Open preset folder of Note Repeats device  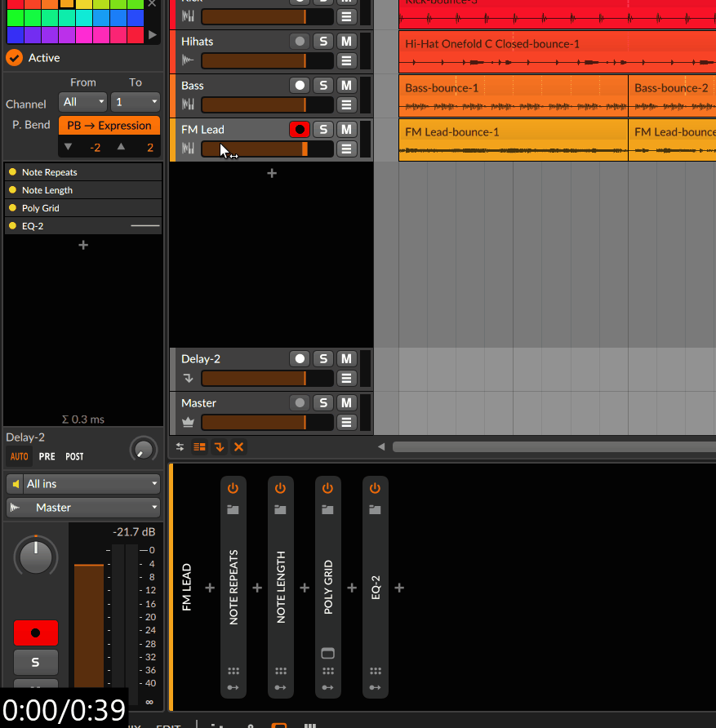coord(233,510)
